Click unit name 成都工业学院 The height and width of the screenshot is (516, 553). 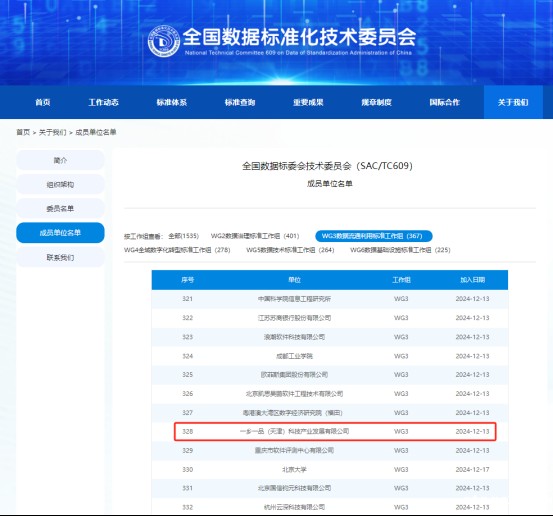pos(294,356)
